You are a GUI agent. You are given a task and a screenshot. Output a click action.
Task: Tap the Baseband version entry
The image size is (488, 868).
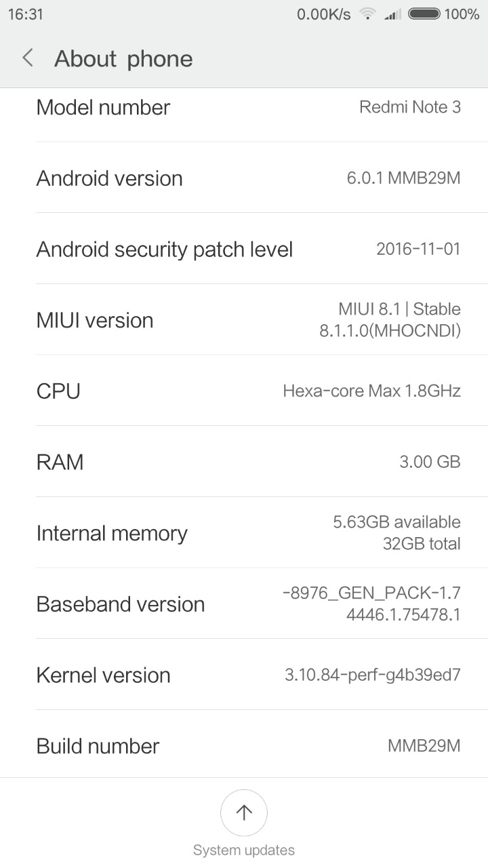pos(244,604)
